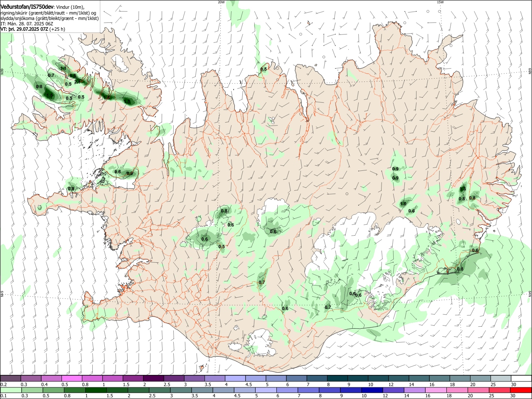Click the 15W longitude label at the top
Viewport: 532px width, 399px height.
(x=440, y=2)
